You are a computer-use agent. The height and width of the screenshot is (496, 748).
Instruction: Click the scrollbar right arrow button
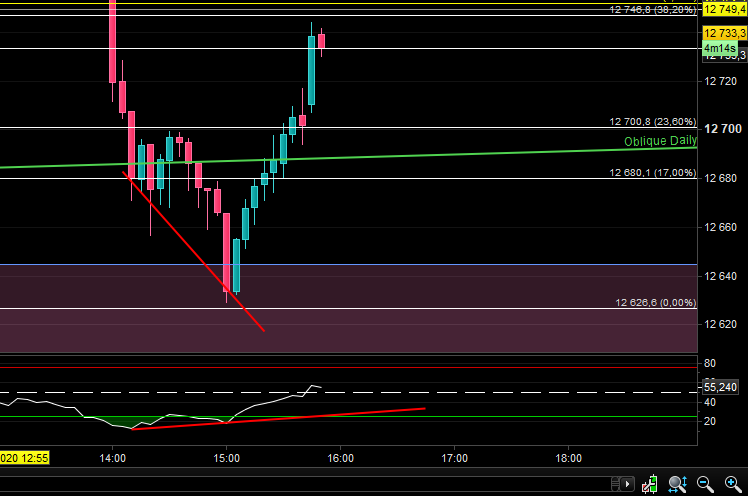tap(627, 484)
